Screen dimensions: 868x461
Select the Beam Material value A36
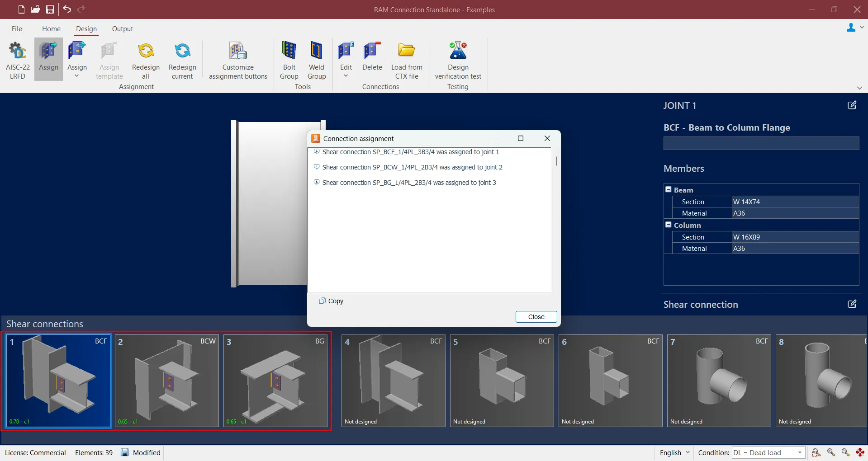click(x=795, y=213)
